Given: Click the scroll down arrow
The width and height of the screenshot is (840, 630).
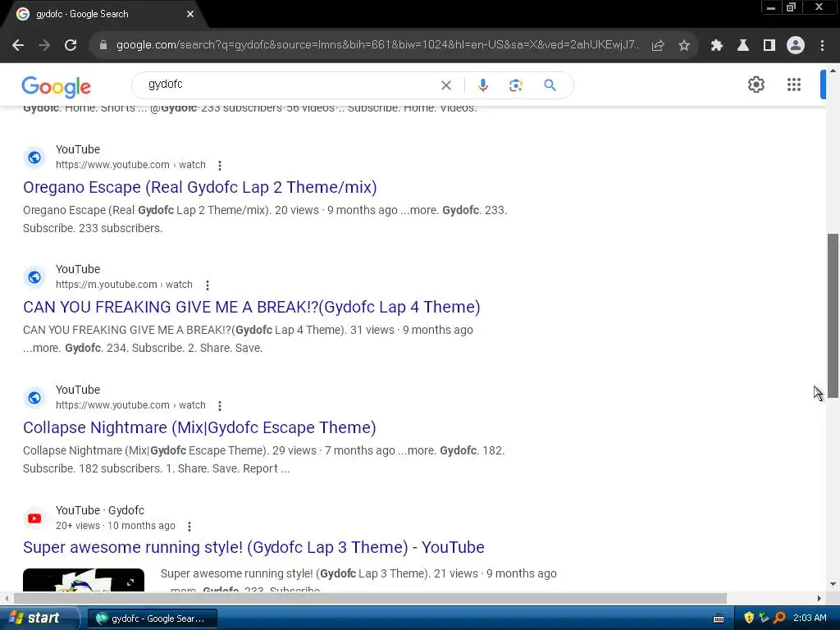Looking at the screenshot, I should point(833,584).
